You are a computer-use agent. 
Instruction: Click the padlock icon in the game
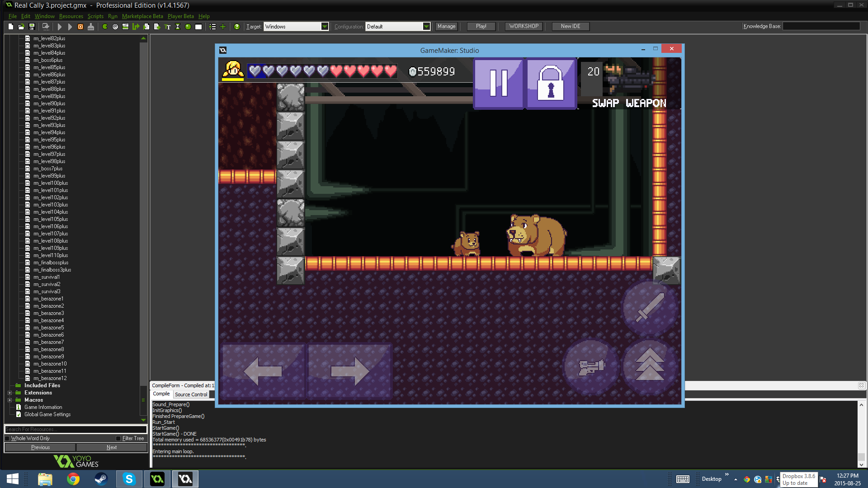[x=551, y=84]
